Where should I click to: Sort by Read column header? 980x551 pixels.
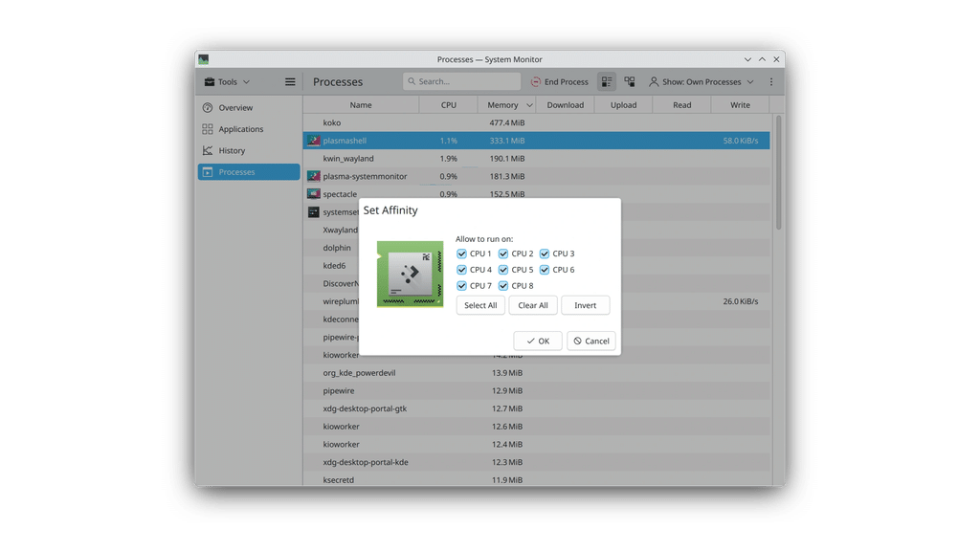(681, 105)
